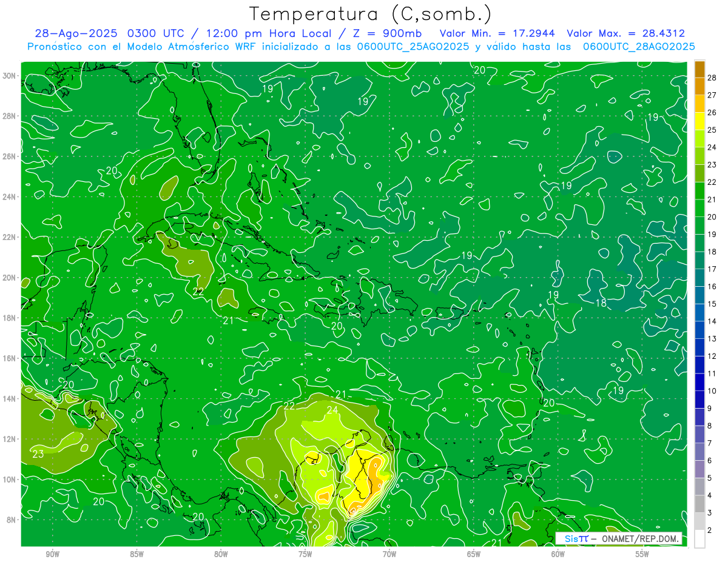Click the "85W" longitude axis label
This screenshot has width=728, height=562.
click(x=137, y=554)
